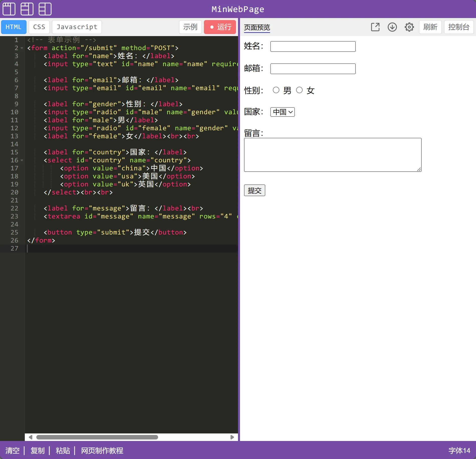The height and width of the screenshot is (459, 476).
Task: Click option value "china" code line
Action: (131, 168)
